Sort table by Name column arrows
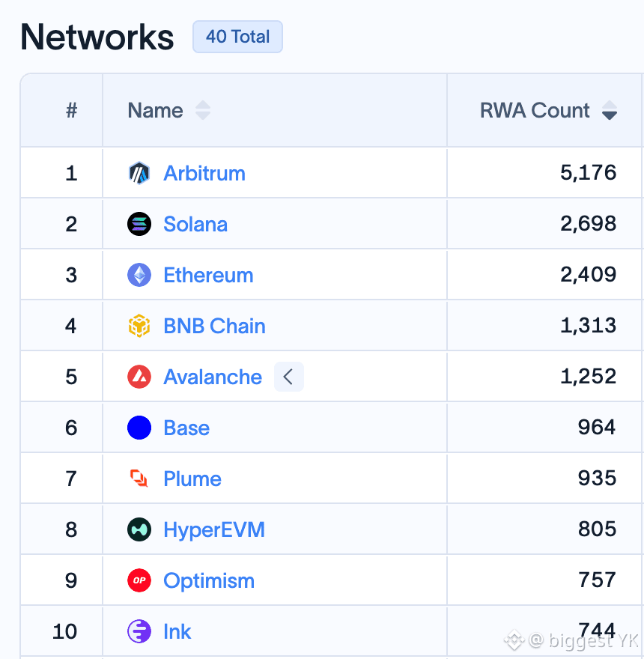 (203, 110)
